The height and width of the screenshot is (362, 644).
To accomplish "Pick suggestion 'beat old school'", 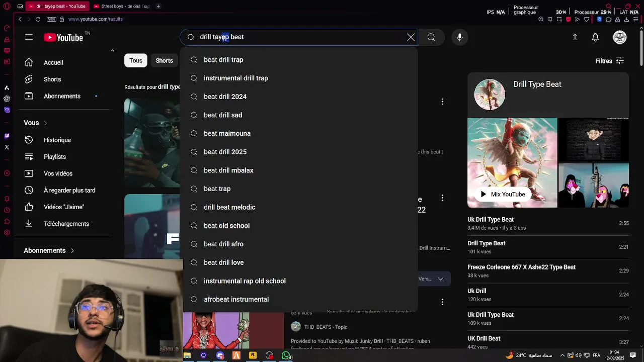I will coord(300,226).
